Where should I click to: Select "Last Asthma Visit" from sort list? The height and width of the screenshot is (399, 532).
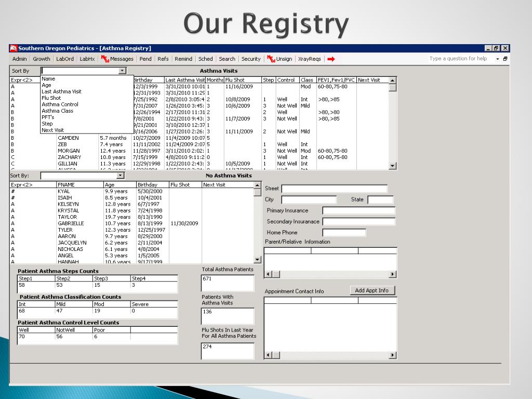tap(61, 91)
